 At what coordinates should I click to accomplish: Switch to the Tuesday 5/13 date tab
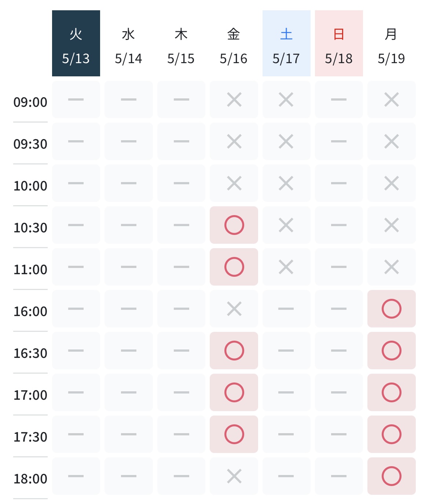click(76, 43)
